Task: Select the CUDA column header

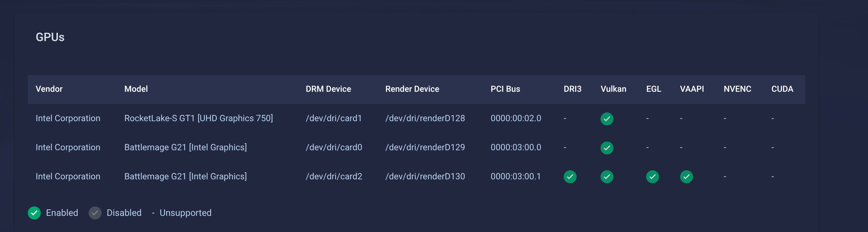Action: (782, 89)
